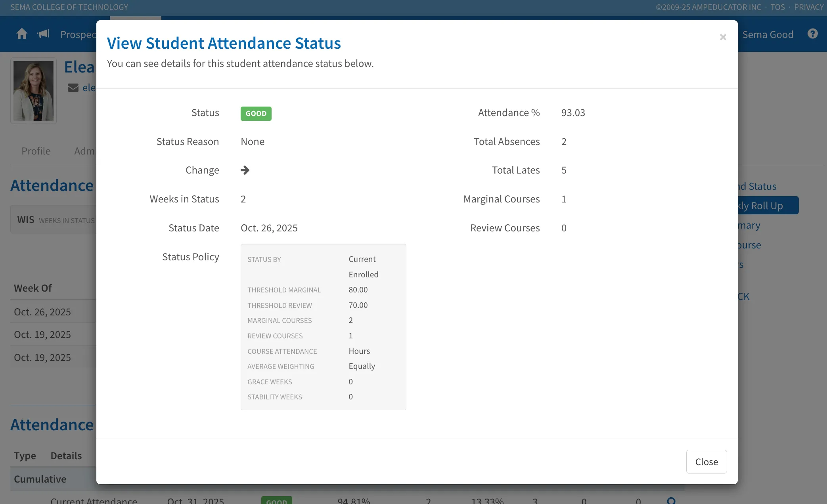
Task: Click the Type column header
Action: 25,456
